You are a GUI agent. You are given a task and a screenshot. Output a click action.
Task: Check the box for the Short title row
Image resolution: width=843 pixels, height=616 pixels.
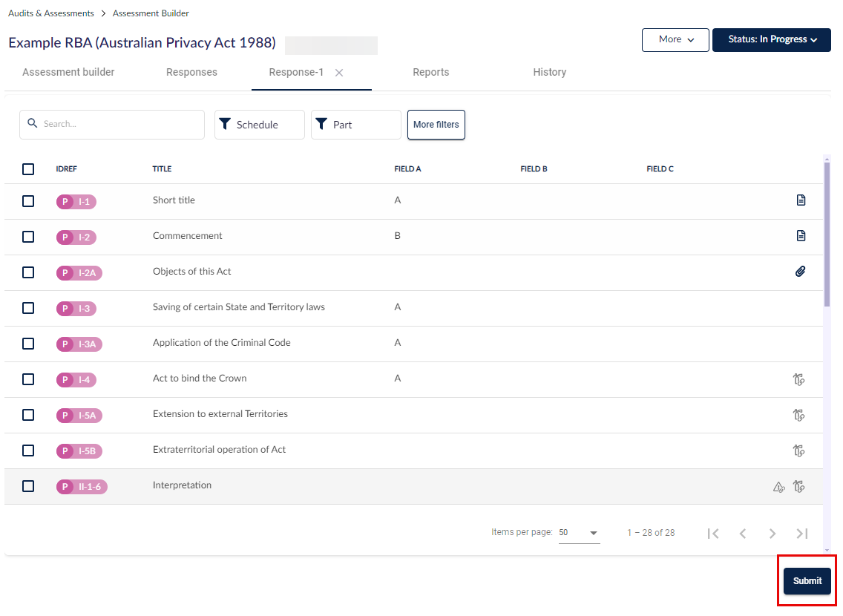pos(28,201)
